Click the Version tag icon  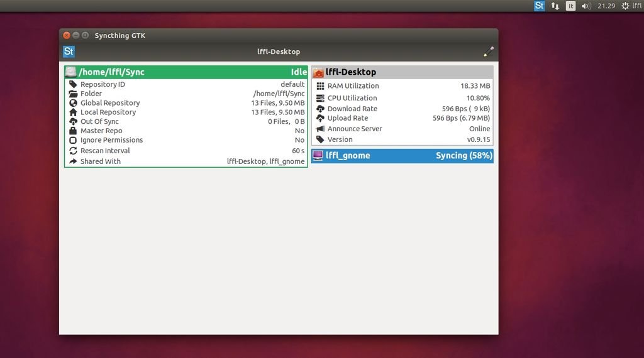pos(320,139)
